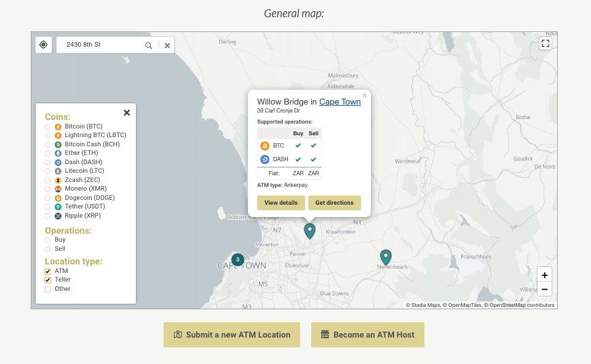Zoom in on the map
The width and height of the screenshot is (591, 364).
[545, 275]
